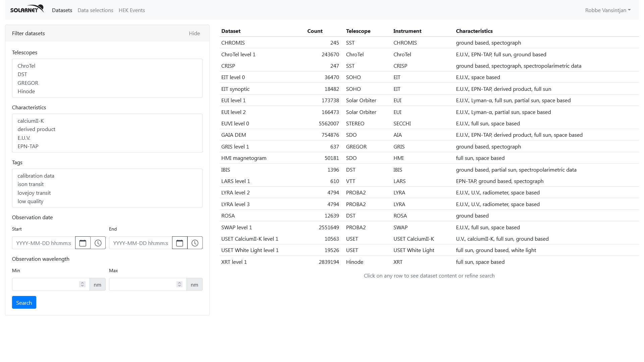
Task: Click the VTT telescope cell
Action: point(351,181)
